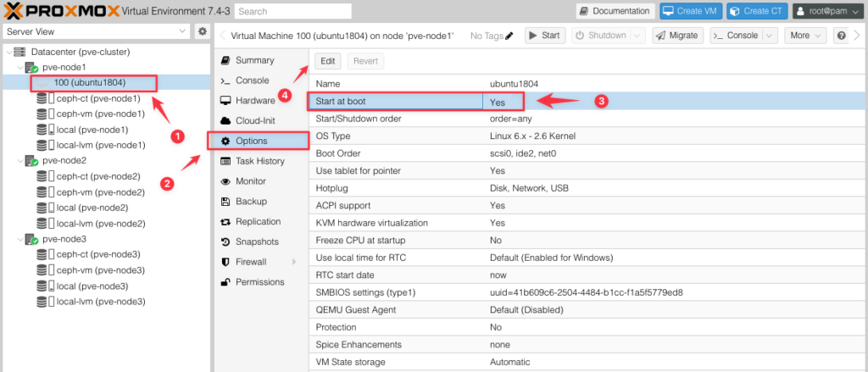Open the Hardware tab

tap(259, 101)
